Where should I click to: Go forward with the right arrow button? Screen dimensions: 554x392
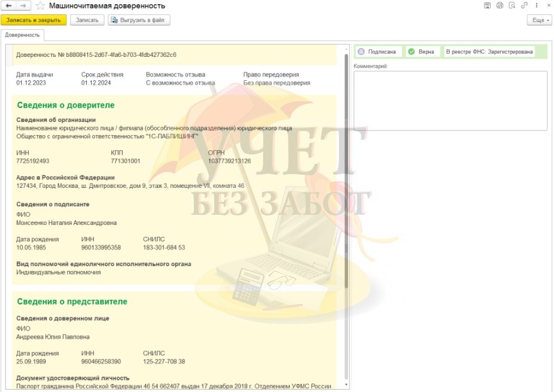point(23,5)
